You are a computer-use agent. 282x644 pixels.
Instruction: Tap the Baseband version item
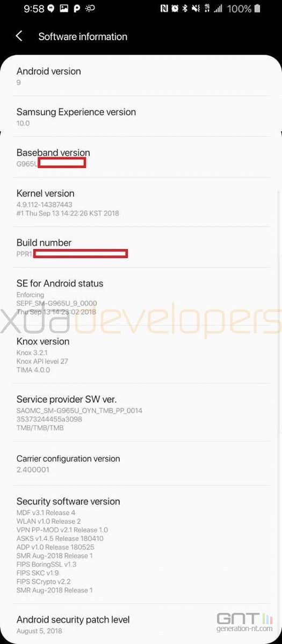[x=141, y=158]
